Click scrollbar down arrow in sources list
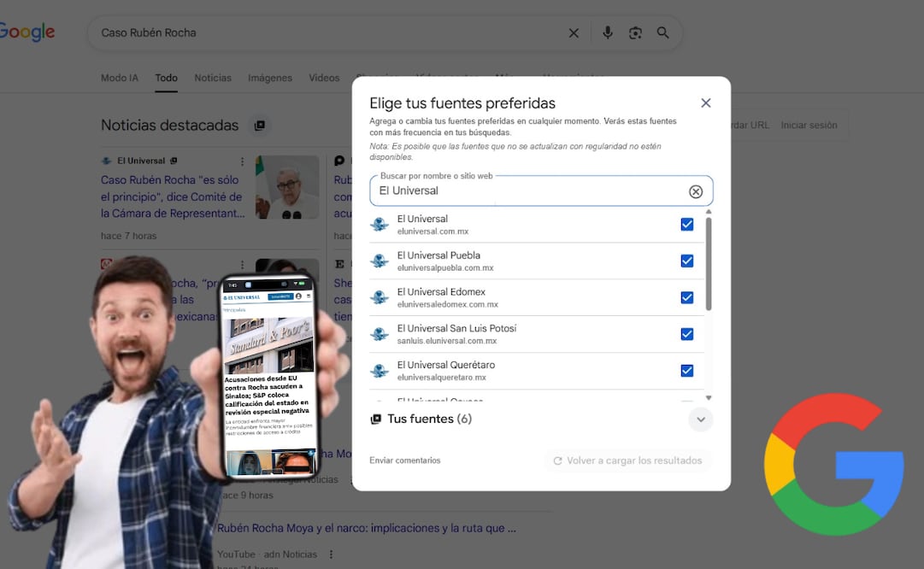The image size is (924, 569). tap(709, 398)
